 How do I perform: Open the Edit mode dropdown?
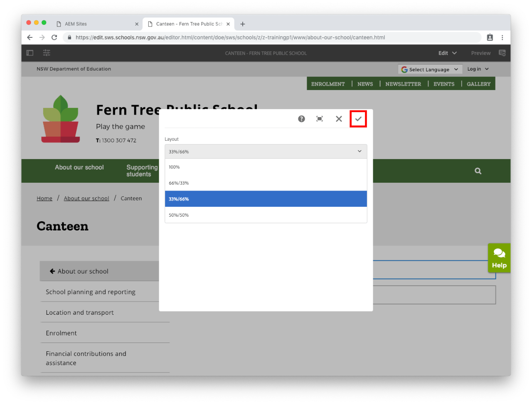click(x=448, y=53)
